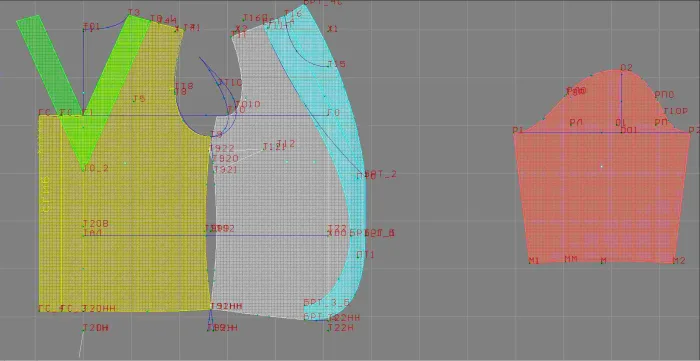This screenshot has height=361, width=700.
Task: Click the T22H point label
Action: [341, 328]
